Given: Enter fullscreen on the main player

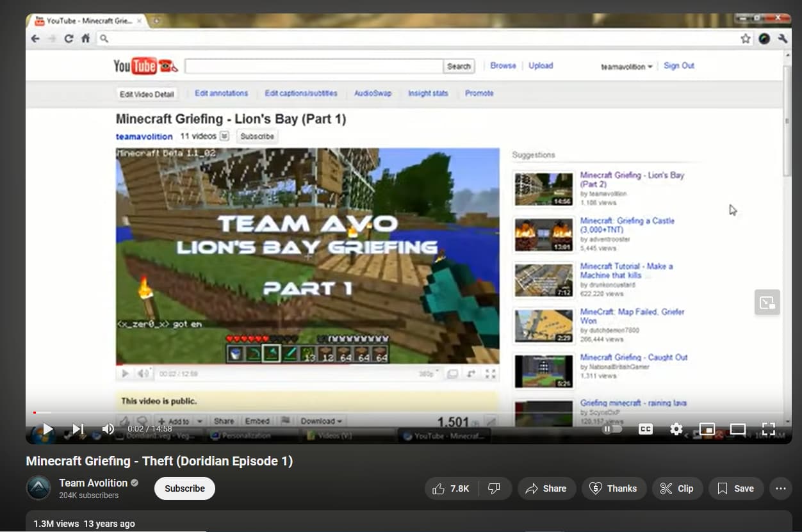Looking at the screenshot, I should point(769,429).
